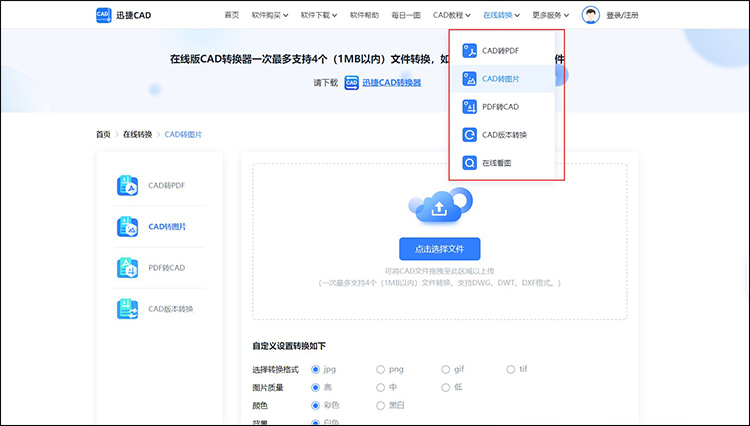Choose CAD版本转换 text in dropdown menu
The width and height of the screenshot is (750, 426).
point(504,135)
